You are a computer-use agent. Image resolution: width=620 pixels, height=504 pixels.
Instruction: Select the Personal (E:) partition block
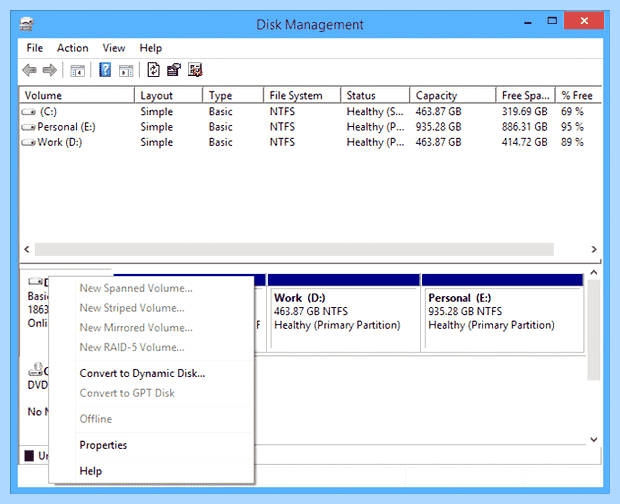[503, 313]
